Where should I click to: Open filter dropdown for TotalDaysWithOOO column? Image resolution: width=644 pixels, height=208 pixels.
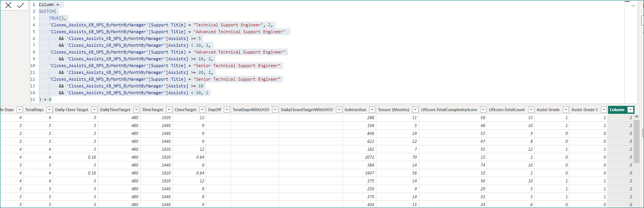(275, 110)
